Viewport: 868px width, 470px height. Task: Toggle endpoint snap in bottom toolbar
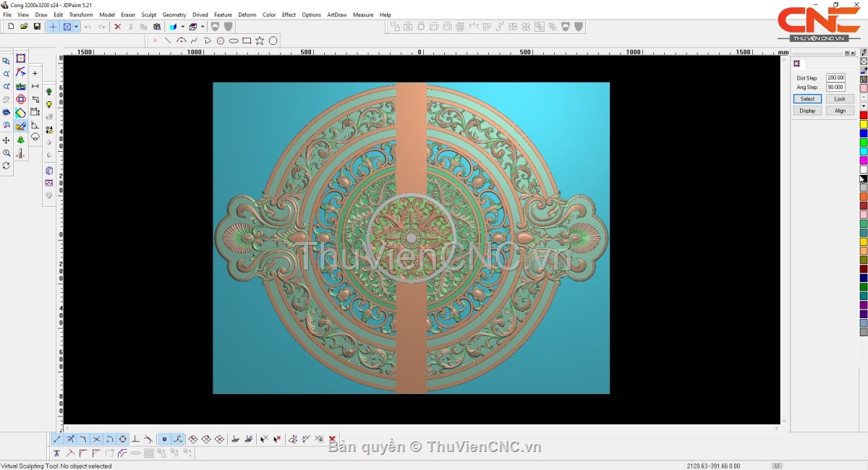tap(57, 439)
